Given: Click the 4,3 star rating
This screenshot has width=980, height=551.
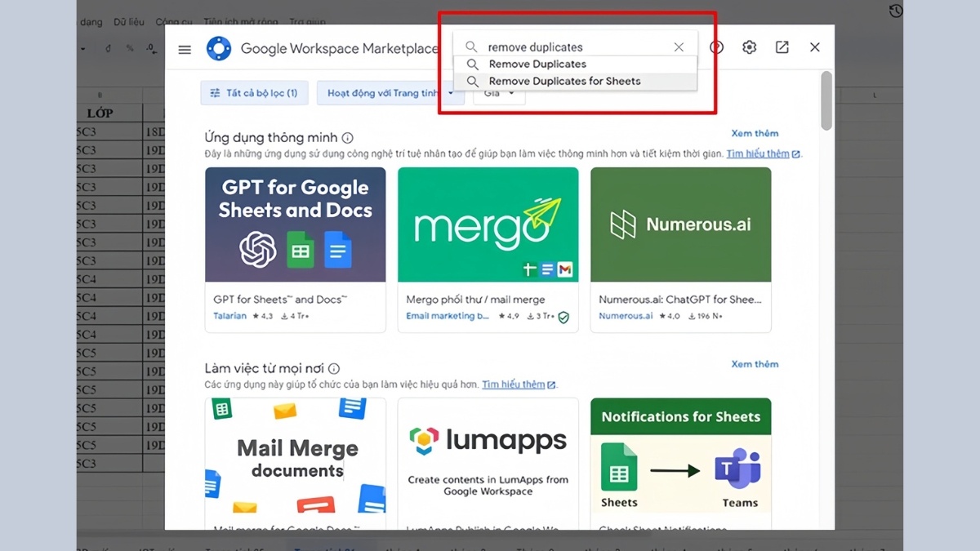Looking at the screenshot, I should click(262, 316).
